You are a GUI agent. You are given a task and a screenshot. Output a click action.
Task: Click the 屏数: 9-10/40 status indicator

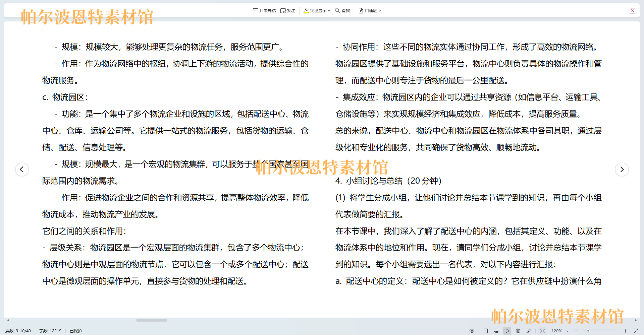click(x=18, y=331)
